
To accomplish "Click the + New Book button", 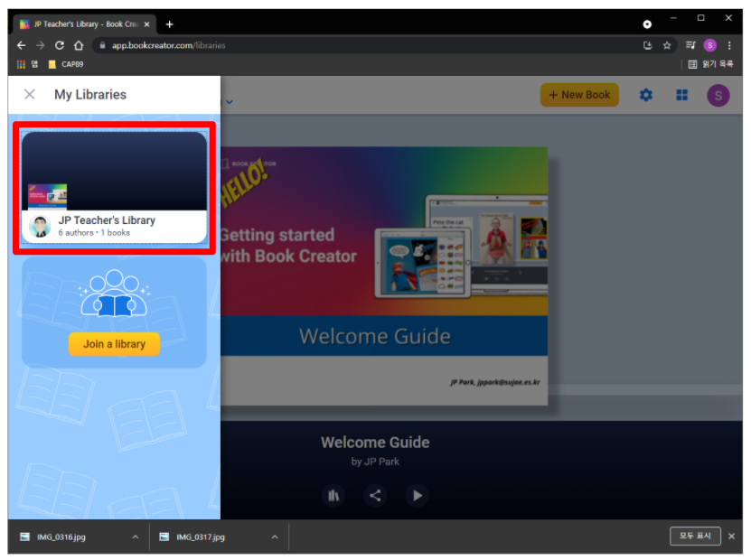I will 579,95.
